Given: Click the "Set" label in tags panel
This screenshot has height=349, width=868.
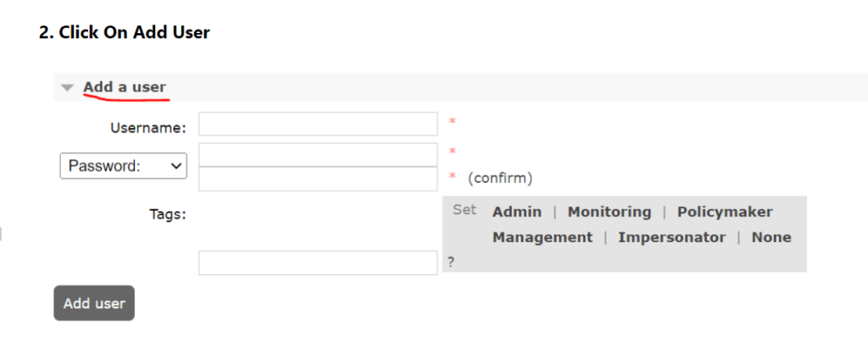Looking at the screenshot, I should click(465, 210).
